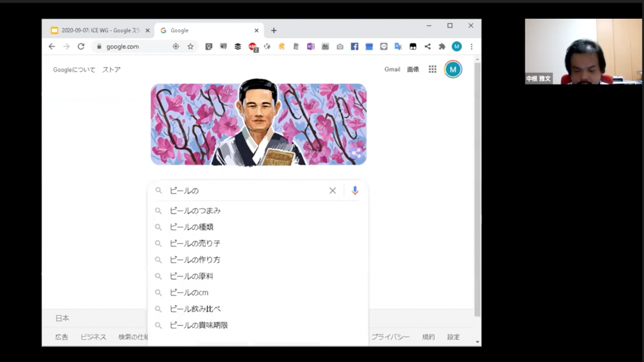Click the Google Doodle portrait image

tap(259, 124)
